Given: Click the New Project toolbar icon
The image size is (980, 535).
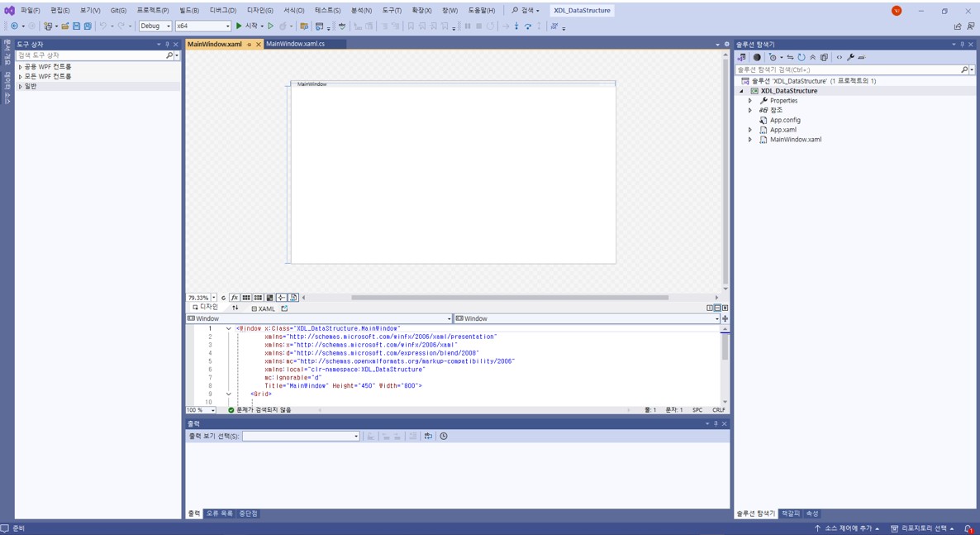Looking at the screenshot, I should [x=47, y=26].
